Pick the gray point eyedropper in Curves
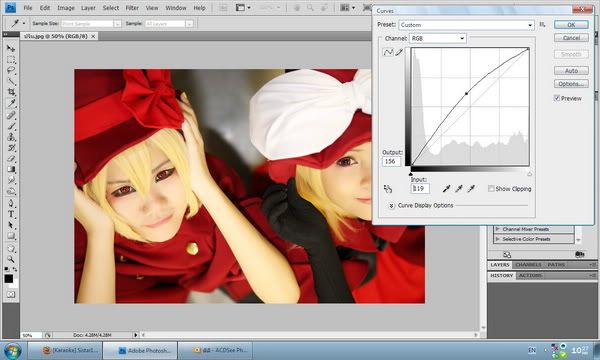The image size is (600, 360). (x=459, y=188)
